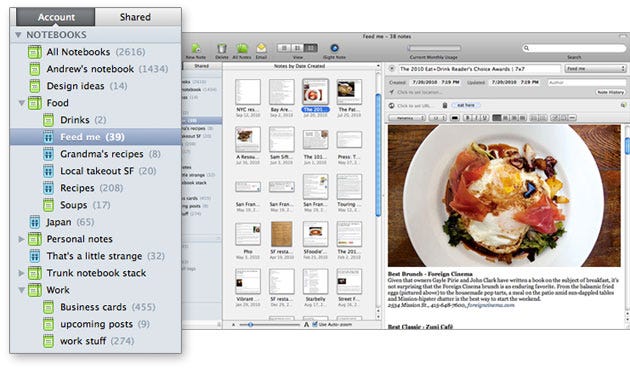Open the All Notebooks list icon
The height and width of the screenshot is (369, 630).
35,52
